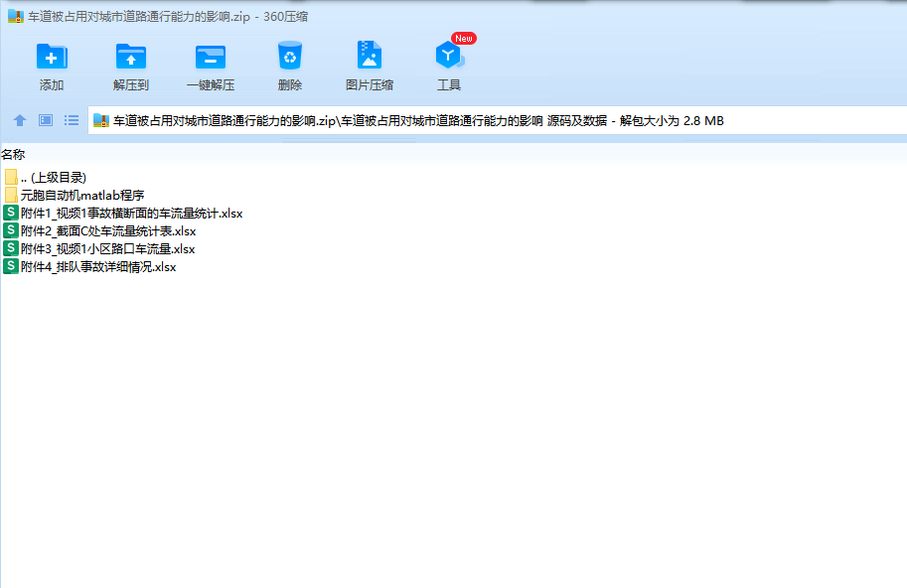Click the spreadsheet icon of the 附件1 file
This screenshot has height=588, width=907.
10,213
